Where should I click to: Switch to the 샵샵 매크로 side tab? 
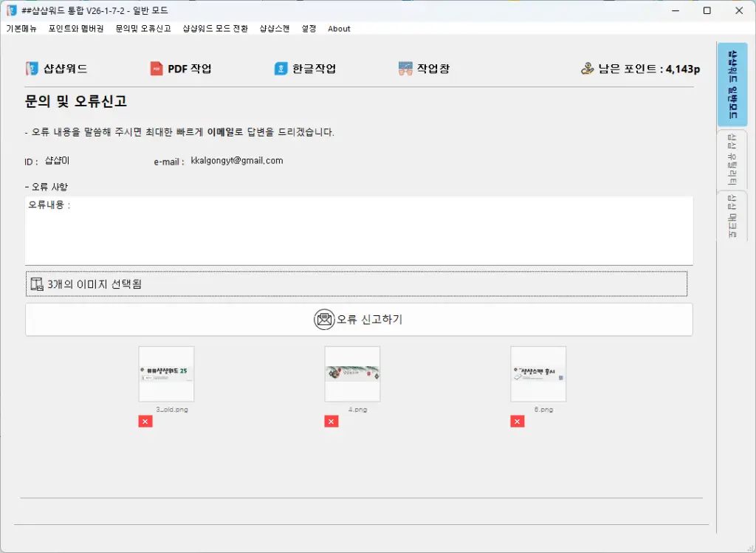[x=732, y=216]
